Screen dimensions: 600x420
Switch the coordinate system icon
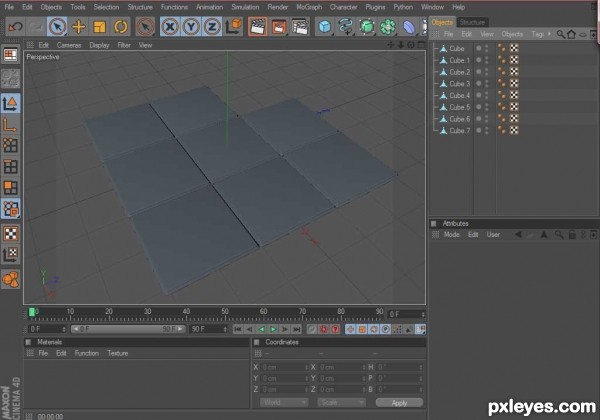pos(233,27)
